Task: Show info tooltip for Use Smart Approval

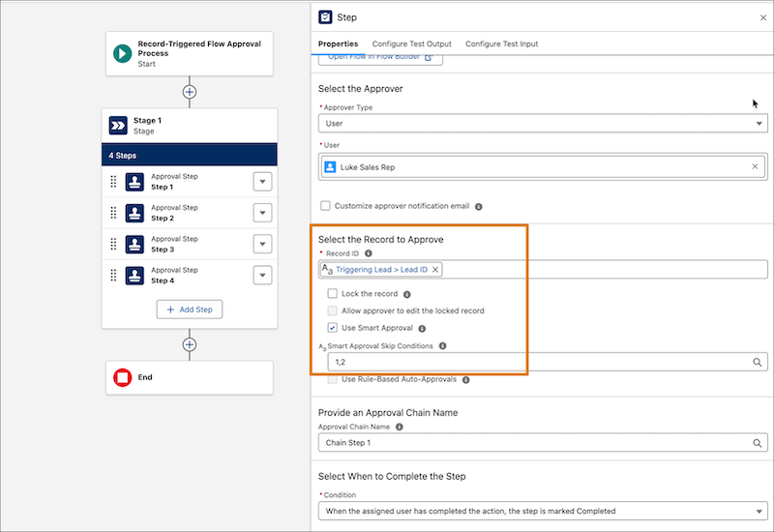Action: point(422,329)
